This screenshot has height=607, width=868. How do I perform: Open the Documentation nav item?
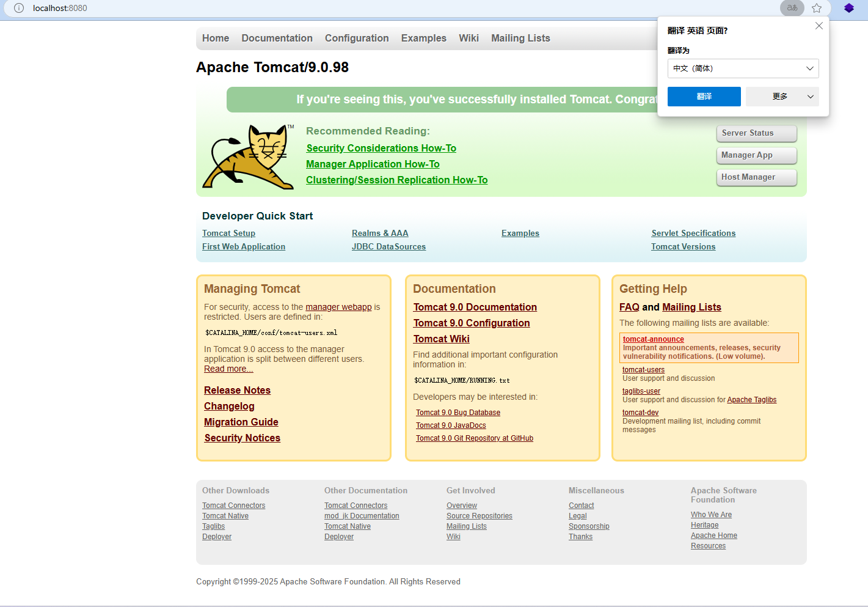tap(277, 38)
